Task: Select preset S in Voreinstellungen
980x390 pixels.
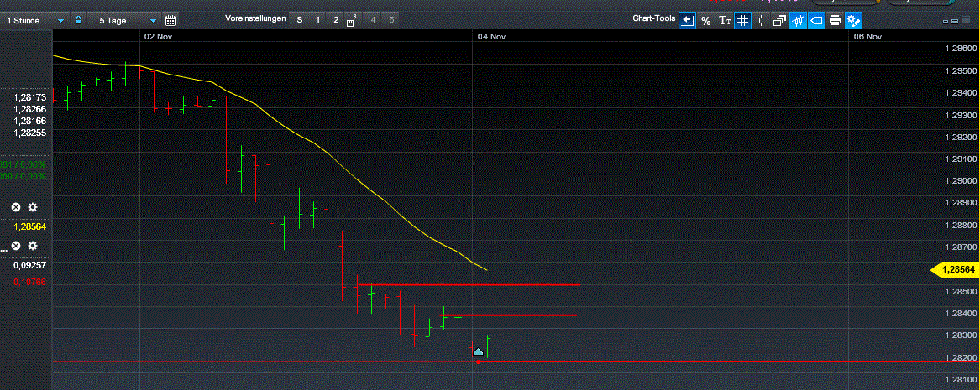Action: pyautogui.click(x=300, y=20)
